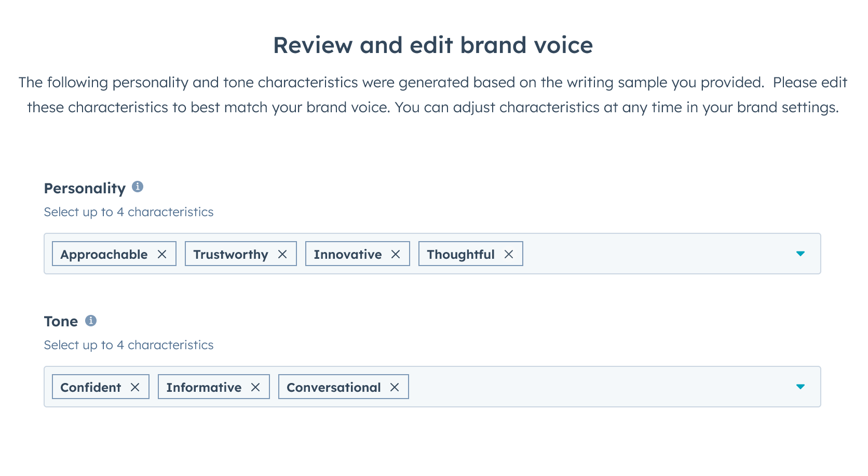This screenshot has width=868, height=476.
Task: Remove the Confident tone tag
Action: (x=136, y=387)
